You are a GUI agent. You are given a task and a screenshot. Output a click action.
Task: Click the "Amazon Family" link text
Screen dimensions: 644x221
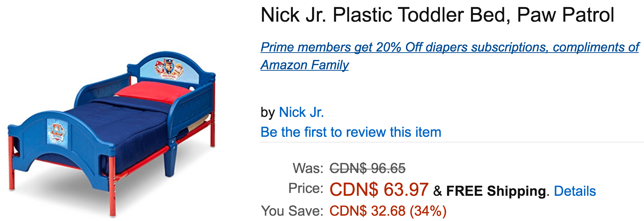click(305, 65)
